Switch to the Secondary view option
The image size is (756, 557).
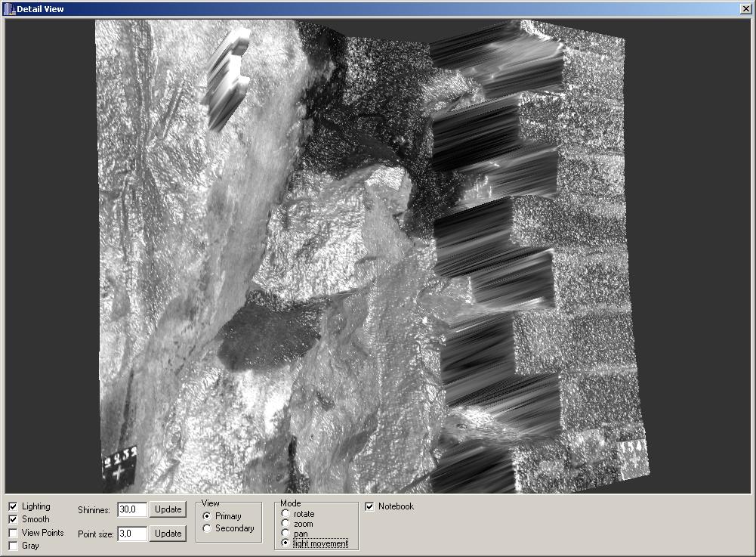208,528
